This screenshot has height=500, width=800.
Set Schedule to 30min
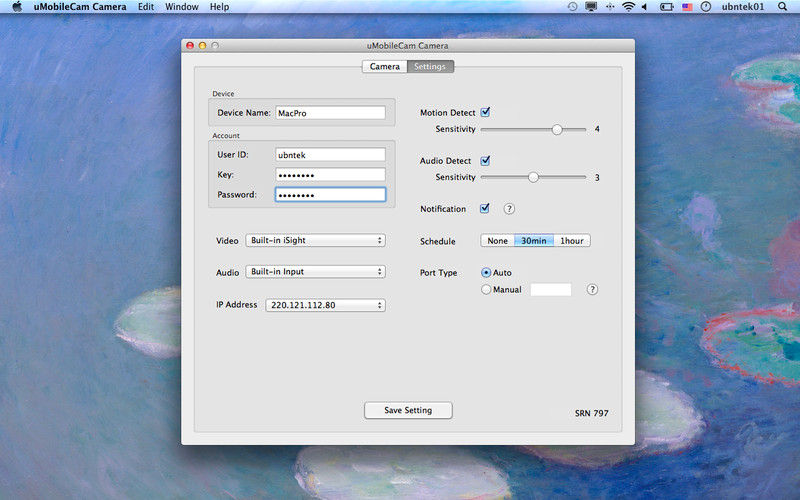click(x=534, y=240)
